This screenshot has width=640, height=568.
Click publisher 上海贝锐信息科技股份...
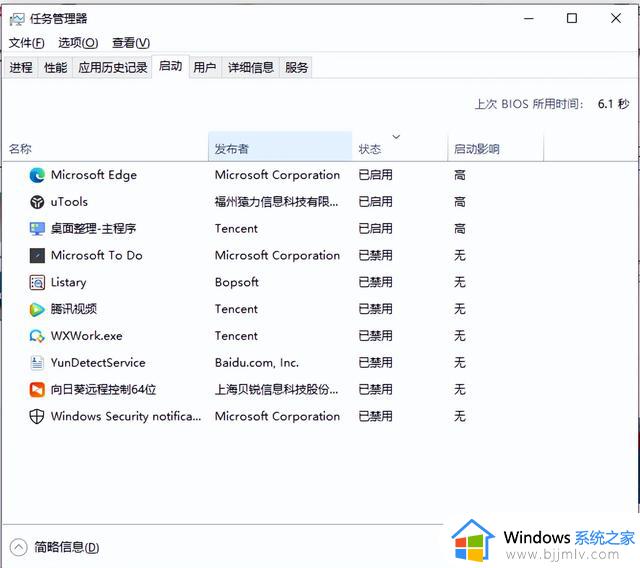(276, 390)
